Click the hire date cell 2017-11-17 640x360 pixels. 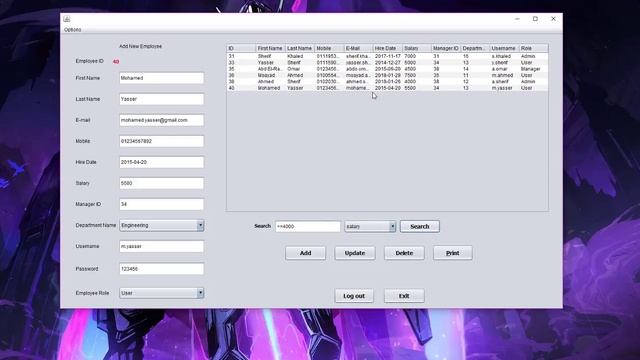click(388, 56)
